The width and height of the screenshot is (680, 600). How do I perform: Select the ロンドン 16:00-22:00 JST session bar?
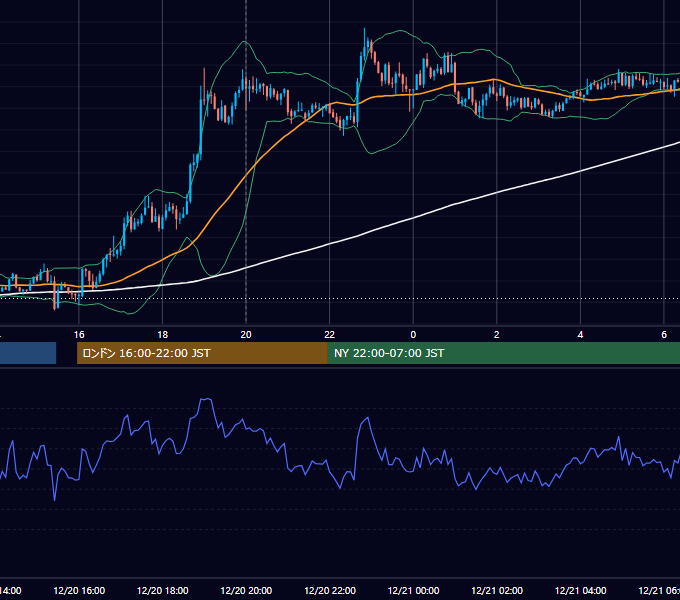tap(202, 353)
